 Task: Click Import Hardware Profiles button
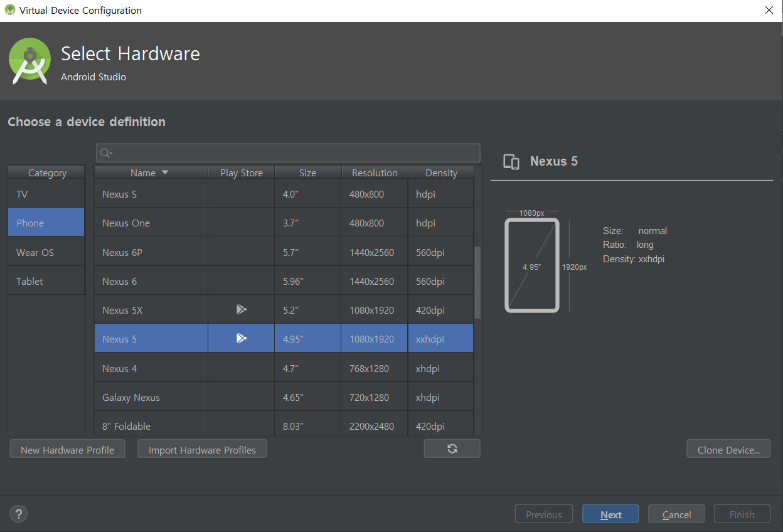(202, 449)
